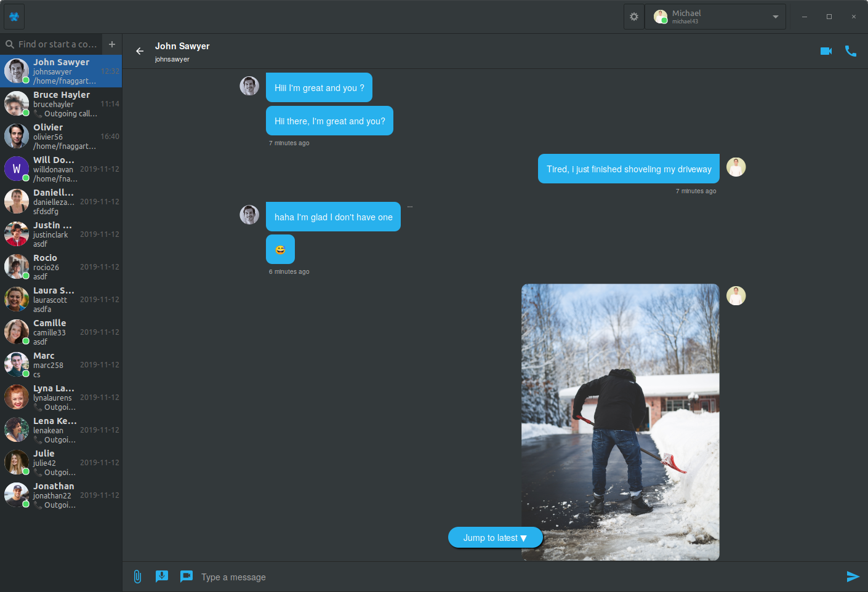Click the paperclip attach file icon
The height and width of the screenshot is (592, 868).
click(137, 577)
